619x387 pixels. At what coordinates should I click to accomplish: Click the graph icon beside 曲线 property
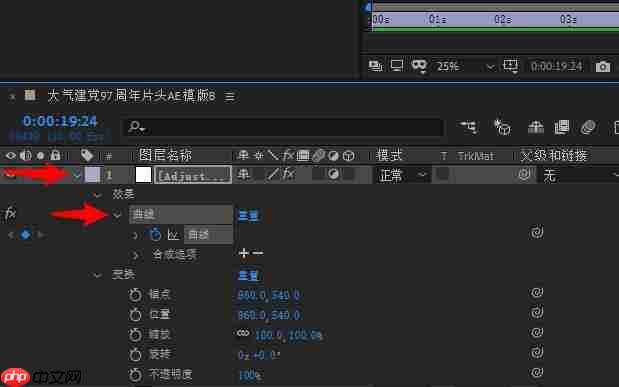(173, 235)
